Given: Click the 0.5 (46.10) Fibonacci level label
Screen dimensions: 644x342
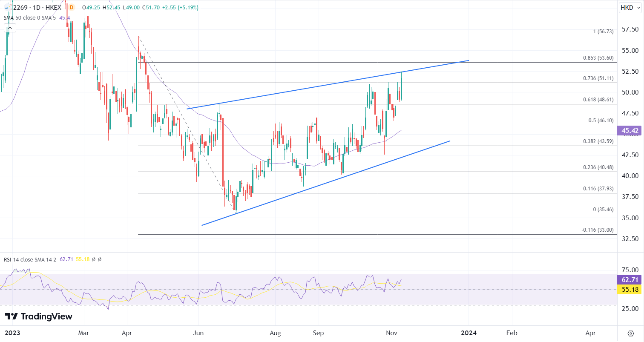Looking at the screenshot, I should [601, 121].
